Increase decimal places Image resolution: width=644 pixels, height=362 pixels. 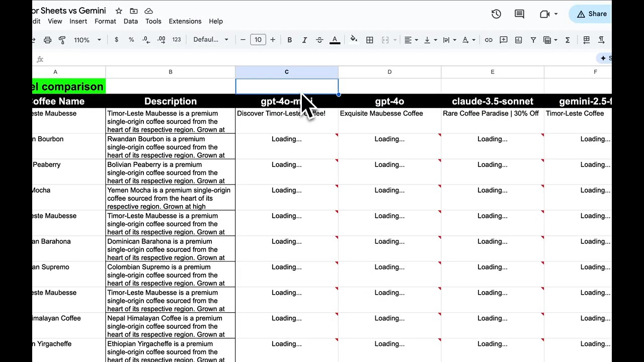[x=161, y=40]
